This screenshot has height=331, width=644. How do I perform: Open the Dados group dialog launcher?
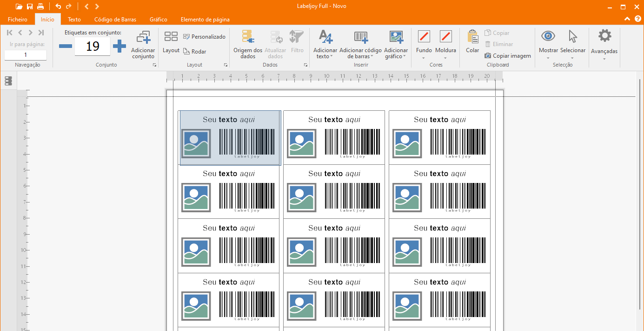tap(306, 65)
